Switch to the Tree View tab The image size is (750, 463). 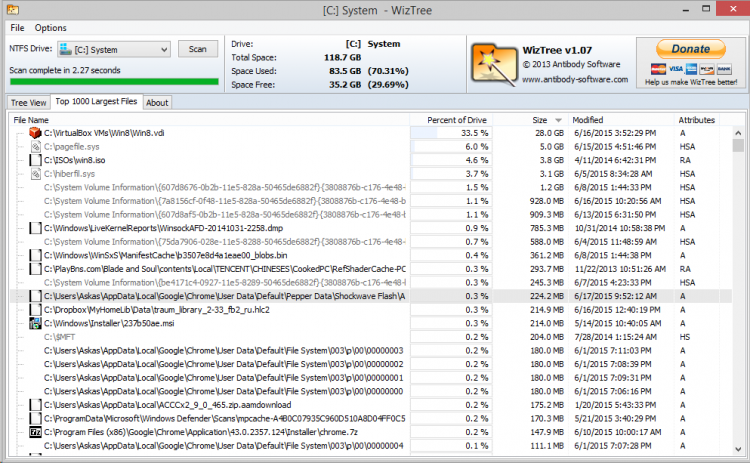[28, 102]
